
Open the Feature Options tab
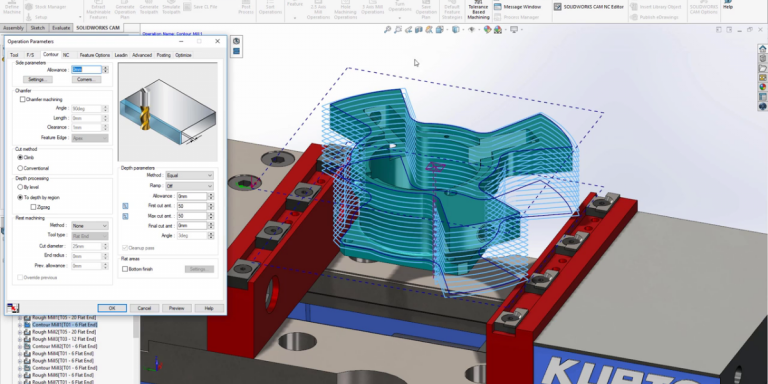[x=95, y=55]
